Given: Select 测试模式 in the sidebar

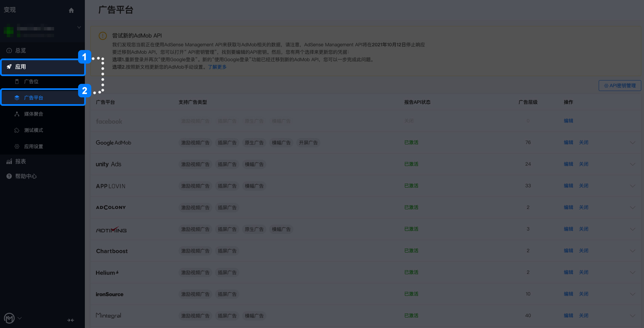Looking at the screenshot, I should [x=33, y=130].
